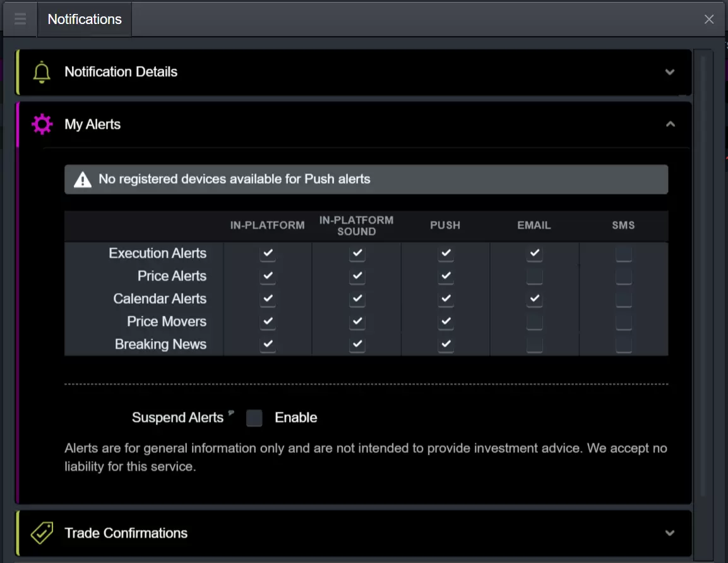The image size is (728, 563).
Task: Open the hamburger menu icon
Action: [20, 19]
